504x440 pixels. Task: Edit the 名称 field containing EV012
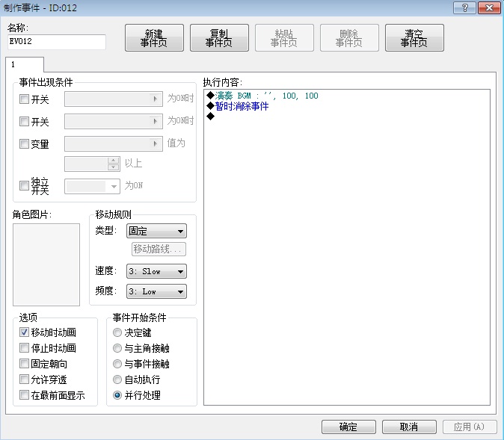[x=57, y=42]
